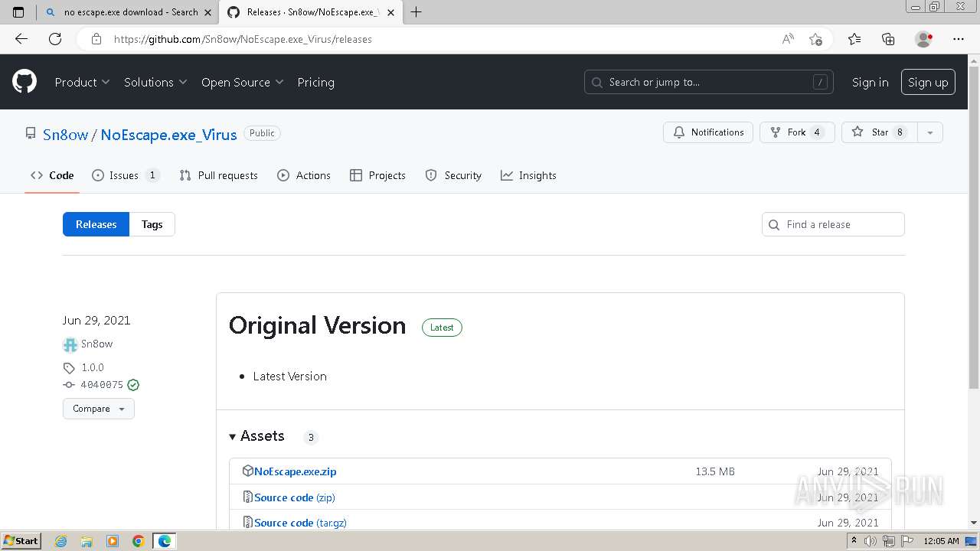This screenshot has width=980, height=551.
Task: Open the browser profile avatar
Action: coord(923,39)
